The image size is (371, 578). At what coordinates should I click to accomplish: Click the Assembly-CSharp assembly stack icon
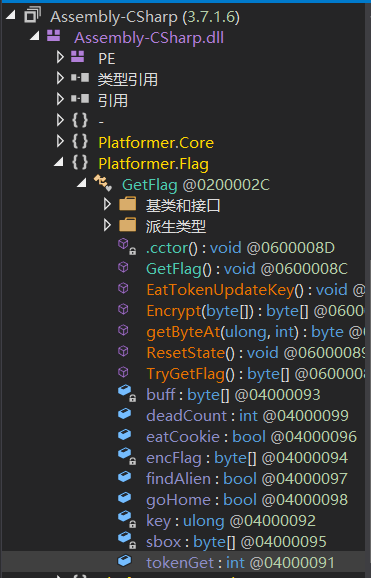click(x=32, y=16)
